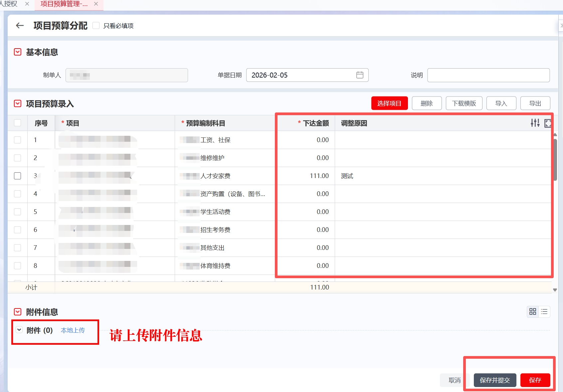Switch attachments to grid view
The width and height of the screenshot is (563, 392).
point(533,312)
